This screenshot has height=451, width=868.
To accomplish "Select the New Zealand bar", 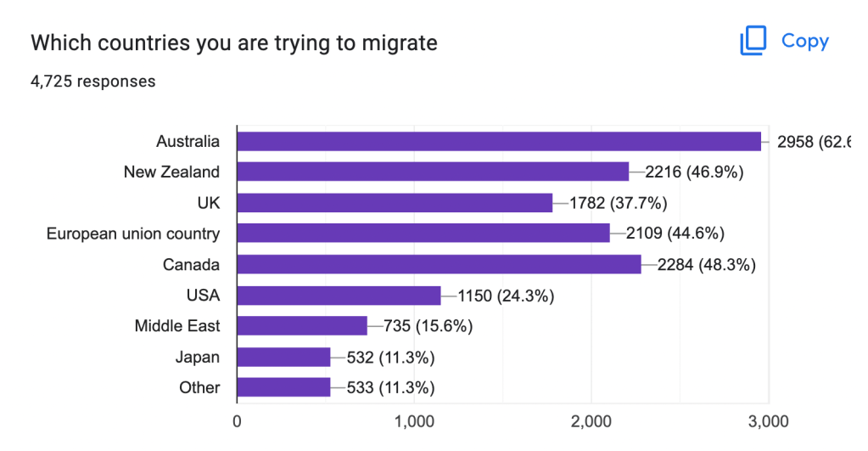I will coord(433,172).
